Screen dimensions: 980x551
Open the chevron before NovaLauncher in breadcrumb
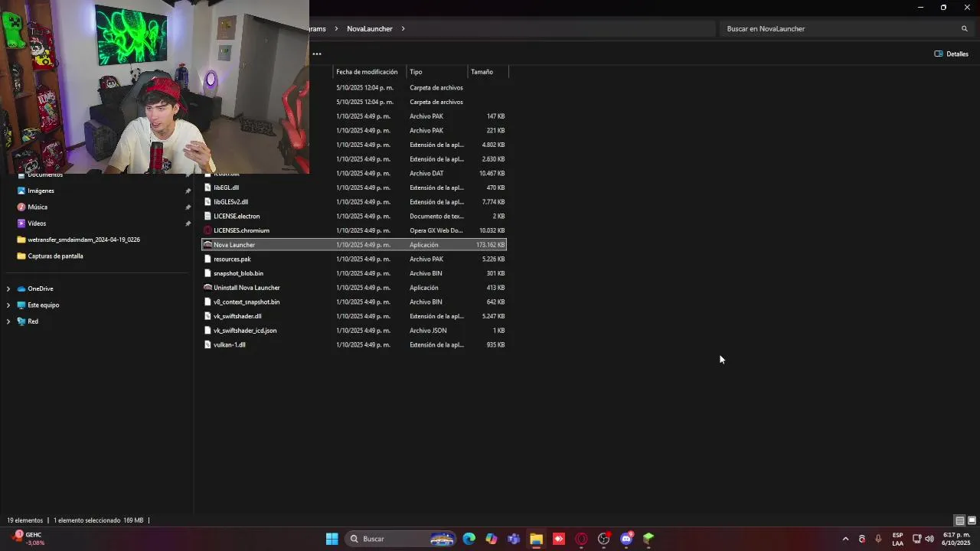click(336, 29)
